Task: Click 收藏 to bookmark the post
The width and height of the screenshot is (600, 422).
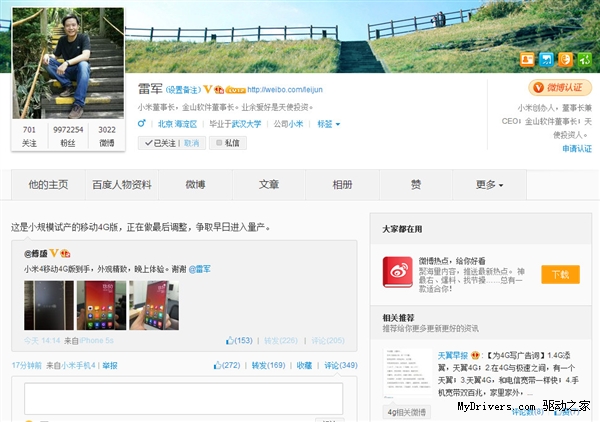Action: (x=304, y=365)
